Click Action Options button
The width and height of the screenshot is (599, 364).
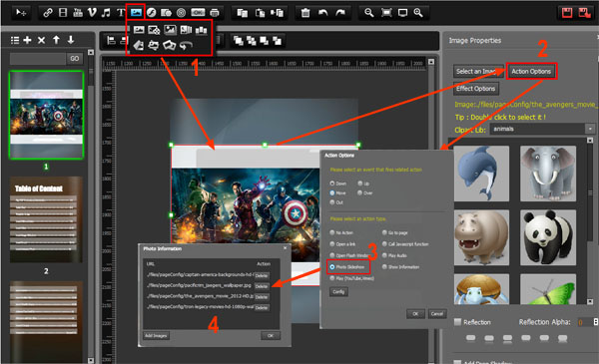coord(531,72)
